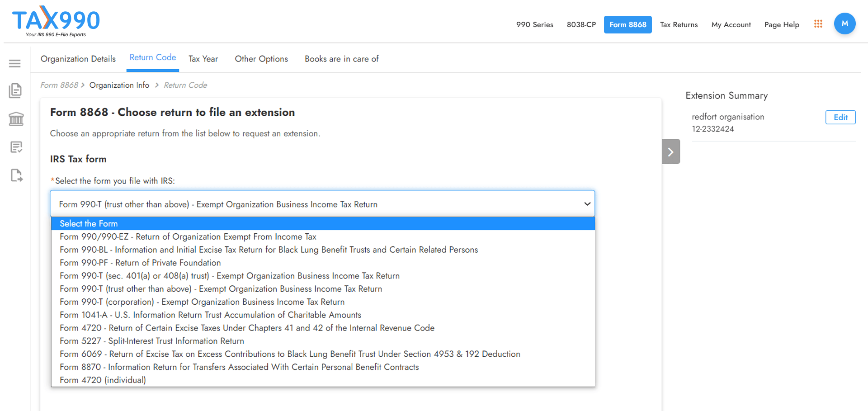Open the user avatar labeled M
868x411 pixels.
pos(845,23)
